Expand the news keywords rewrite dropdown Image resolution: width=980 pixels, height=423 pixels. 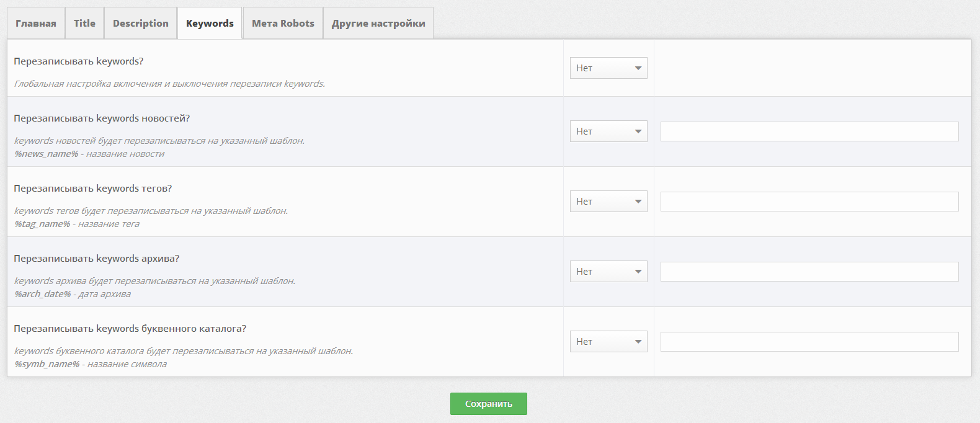pyautogui.click(x=608, y=131)
